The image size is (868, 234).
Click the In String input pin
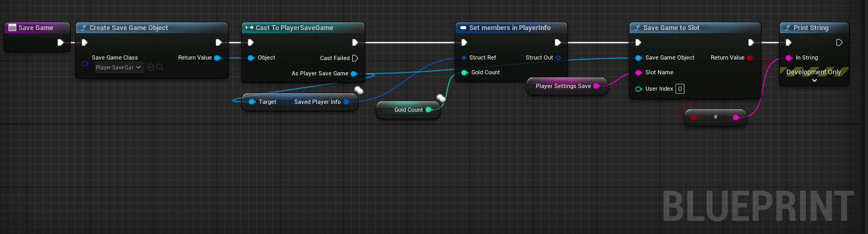click(x=789, y=57)
